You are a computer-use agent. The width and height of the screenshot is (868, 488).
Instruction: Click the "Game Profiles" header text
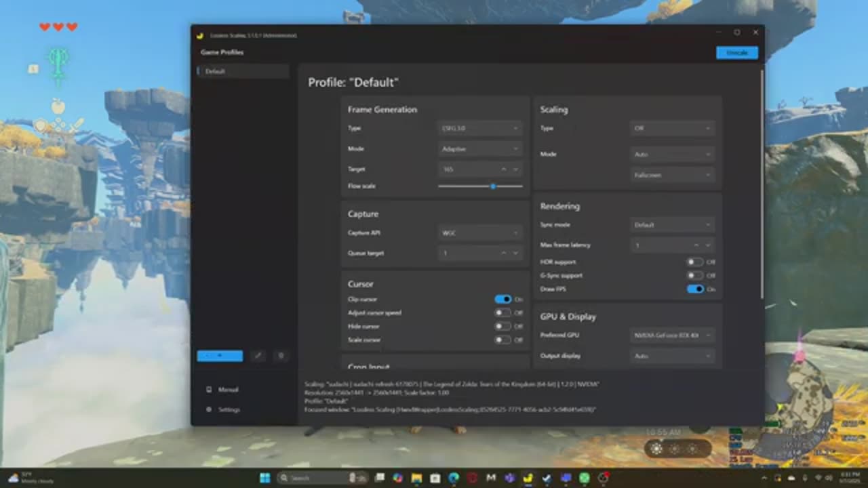222,52
